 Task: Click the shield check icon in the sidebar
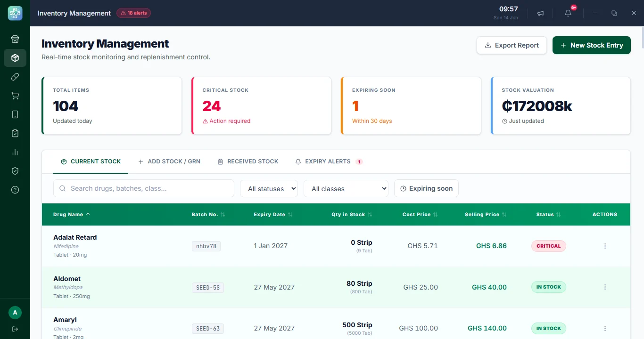pos(15,171)
